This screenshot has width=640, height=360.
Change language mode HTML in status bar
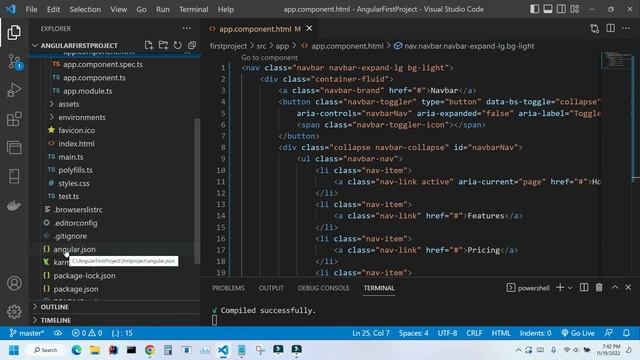coord(501,333)
